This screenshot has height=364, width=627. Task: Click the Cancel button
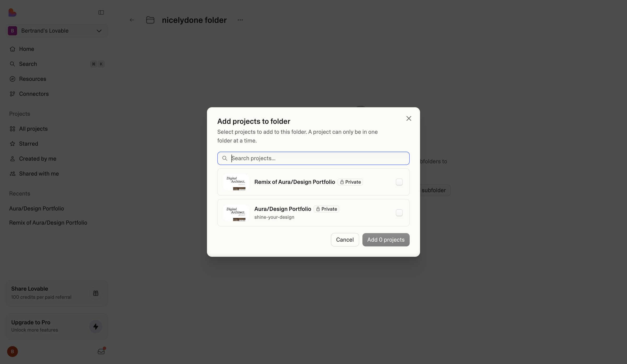coord(345,240)
